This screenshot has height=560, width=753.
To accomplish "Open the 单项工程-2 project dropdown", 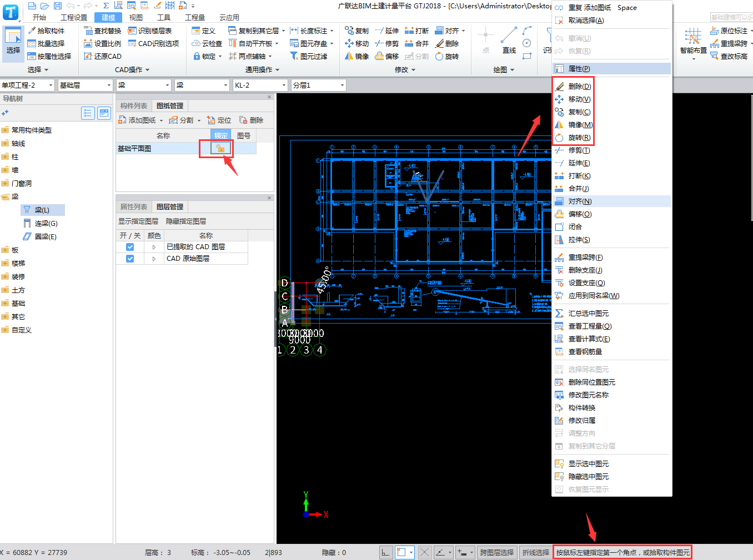I will coord(27,85).
